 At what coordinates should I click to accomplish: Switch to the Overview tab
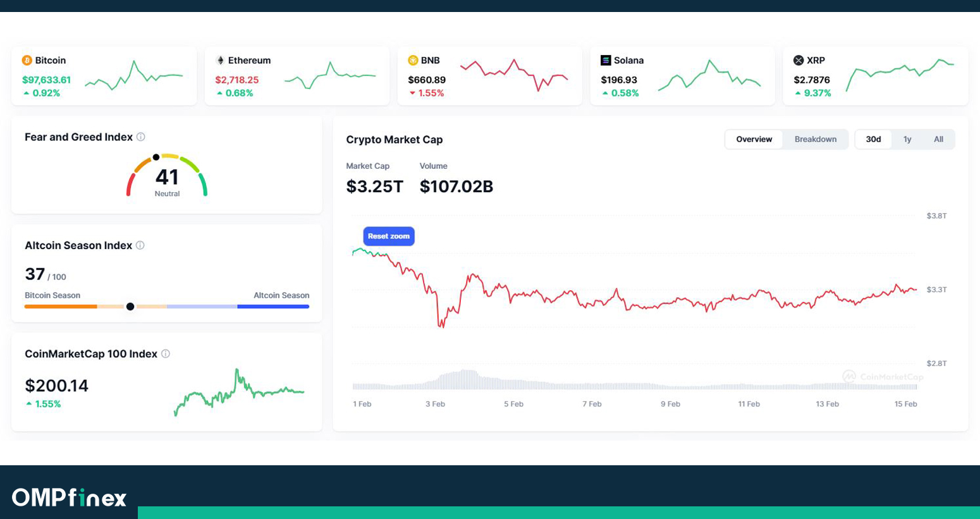click(754, 140)
